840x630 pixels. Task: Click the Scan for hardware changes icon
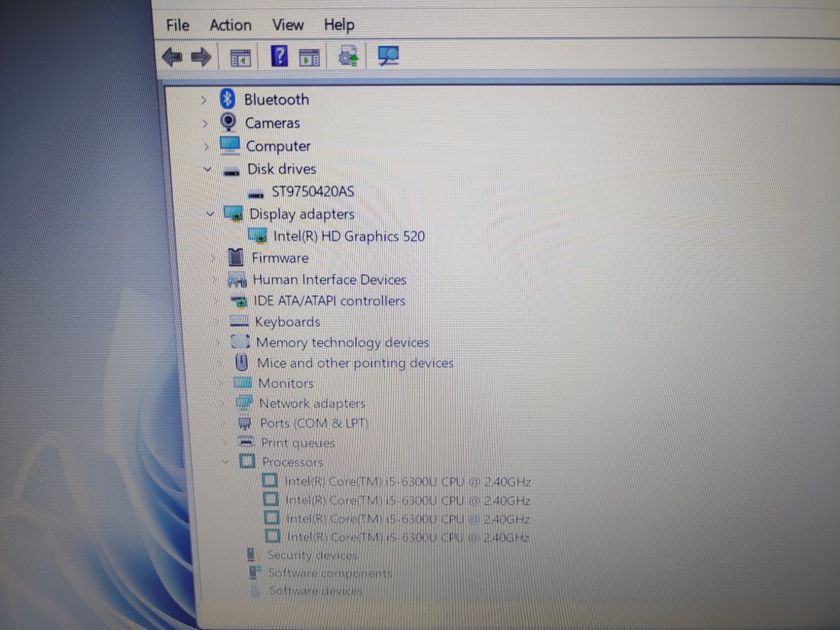pos(388,56)
